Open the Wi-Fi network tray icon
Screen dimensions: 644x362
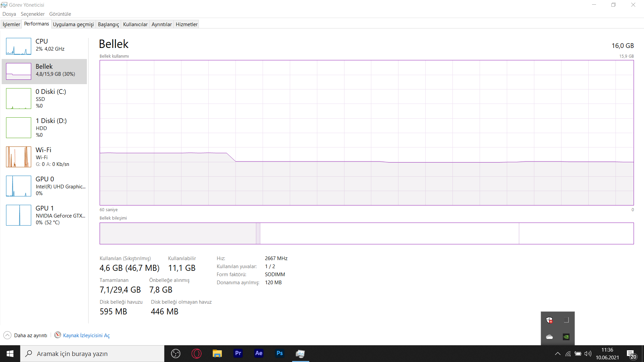568,354
